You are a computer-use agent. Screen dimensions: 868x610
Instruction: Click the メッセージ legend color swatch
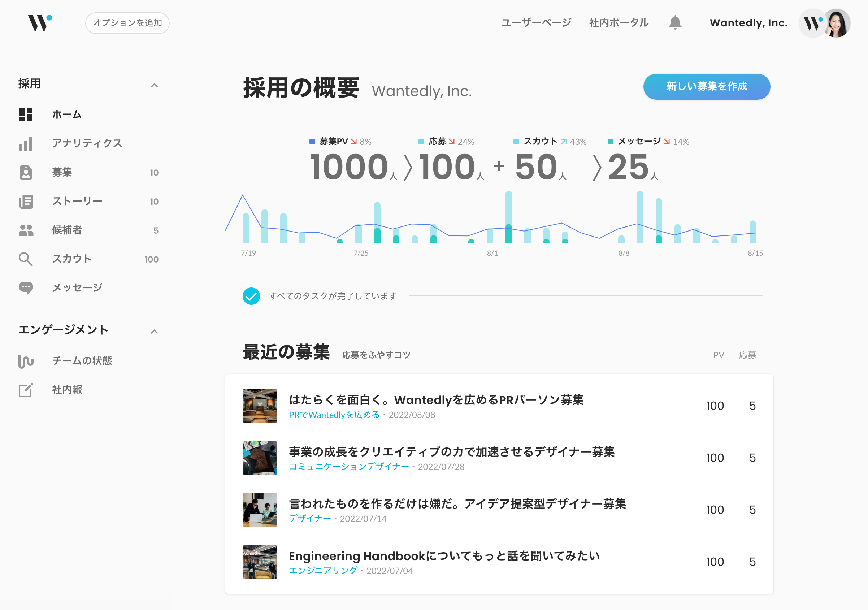(610, 142)
